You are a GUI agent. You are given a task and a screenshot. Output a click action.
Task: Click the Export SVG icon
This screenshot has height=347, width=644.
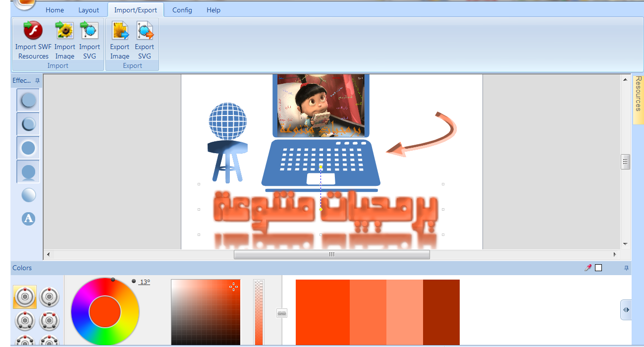(145, 30)
